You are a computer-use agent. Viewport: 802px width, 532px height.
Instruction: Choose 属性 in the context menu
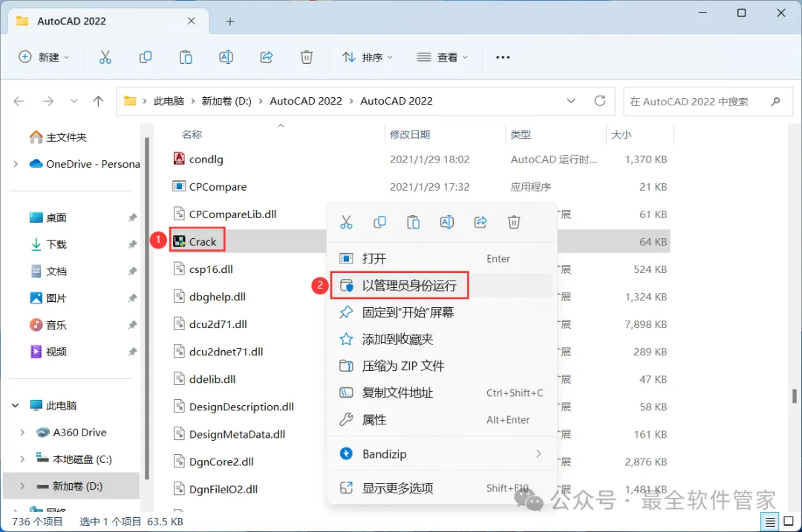441,419
